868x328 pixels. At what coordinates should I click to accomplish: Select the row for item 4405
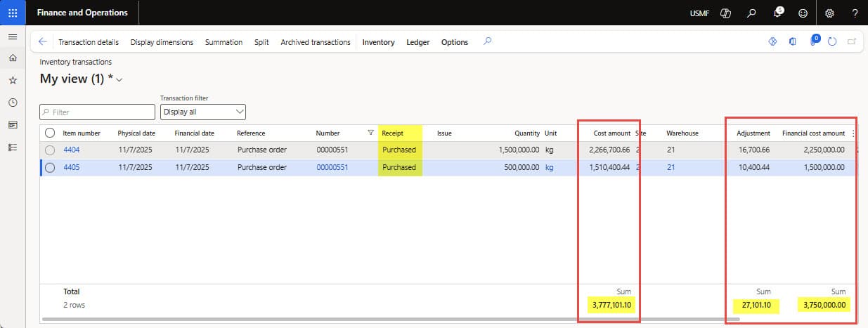50,167
